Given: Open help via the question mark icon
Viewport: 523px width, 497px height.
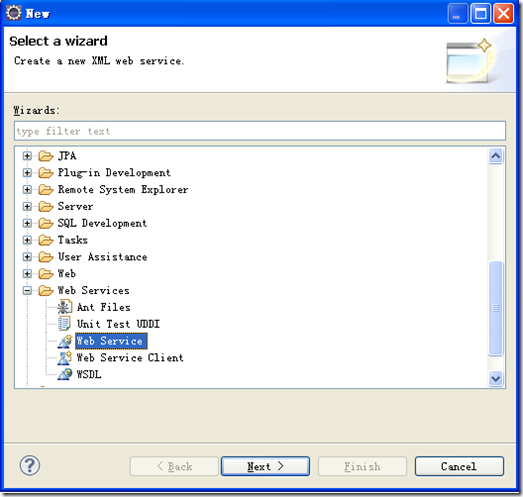Looking at the screenshot, I should [30, 465].
